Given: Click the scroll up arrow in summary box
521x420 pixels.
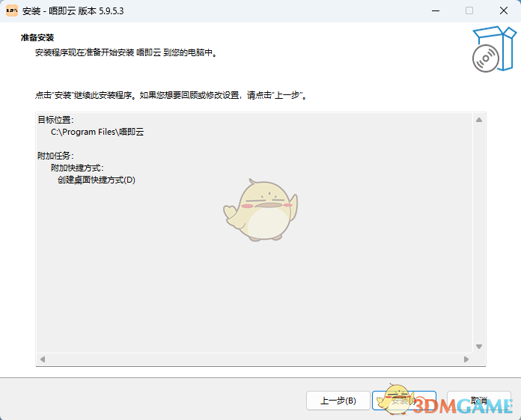Looking at the screenshot, I should click(479, 120).
